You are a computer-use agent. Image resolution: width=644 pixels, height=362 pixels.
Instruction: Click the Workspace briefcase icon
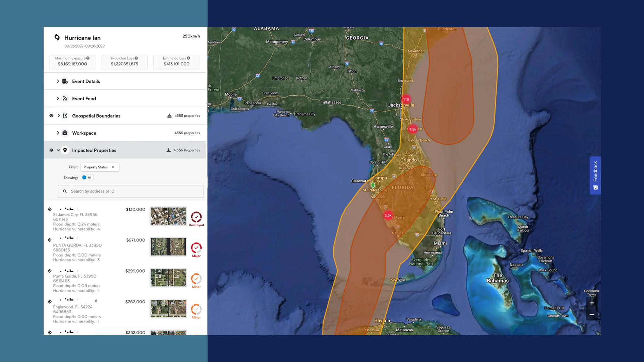65,133
